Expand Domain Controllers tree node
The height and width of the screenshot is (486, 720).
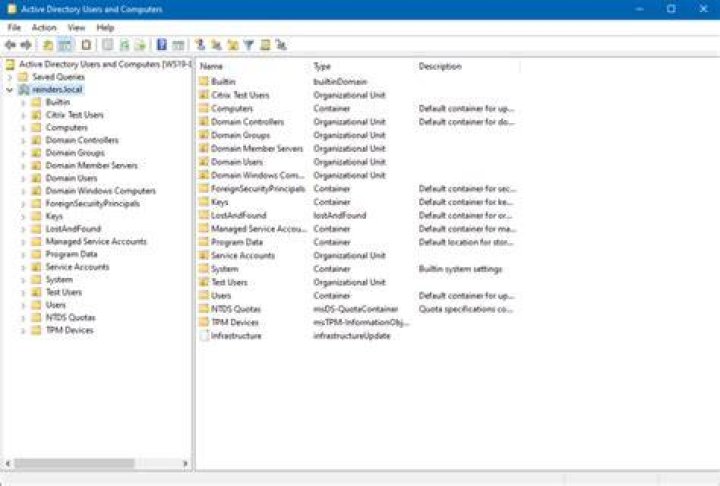[x=23, y=141]
